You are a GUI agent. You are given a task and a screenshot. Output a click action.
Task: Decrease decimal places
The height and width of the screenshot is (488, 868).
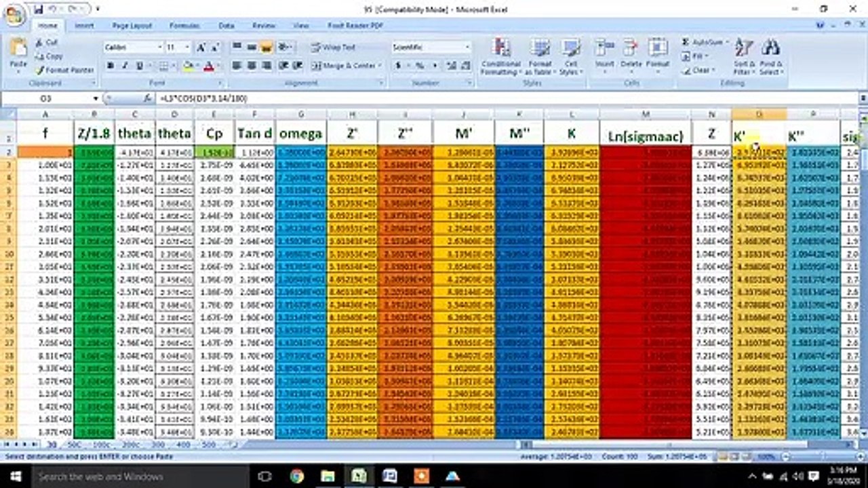[465, 66]
